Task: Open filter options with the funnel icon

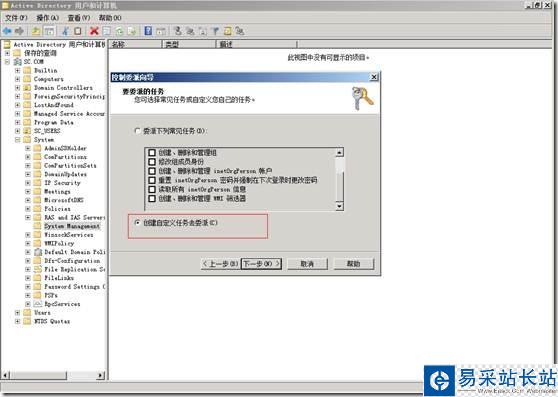Action: (215, 31)
